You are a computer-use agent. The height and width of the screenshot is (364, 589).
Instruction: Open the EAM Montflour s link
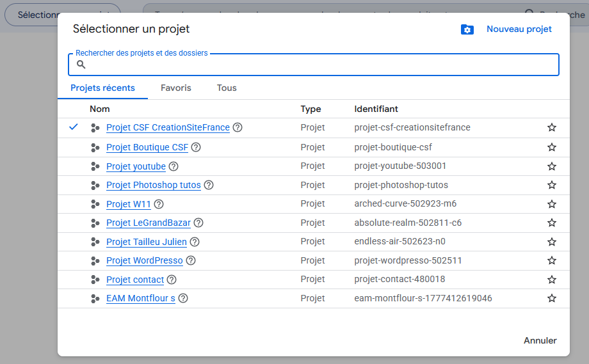pyautogui.click(x=141, y=298)
